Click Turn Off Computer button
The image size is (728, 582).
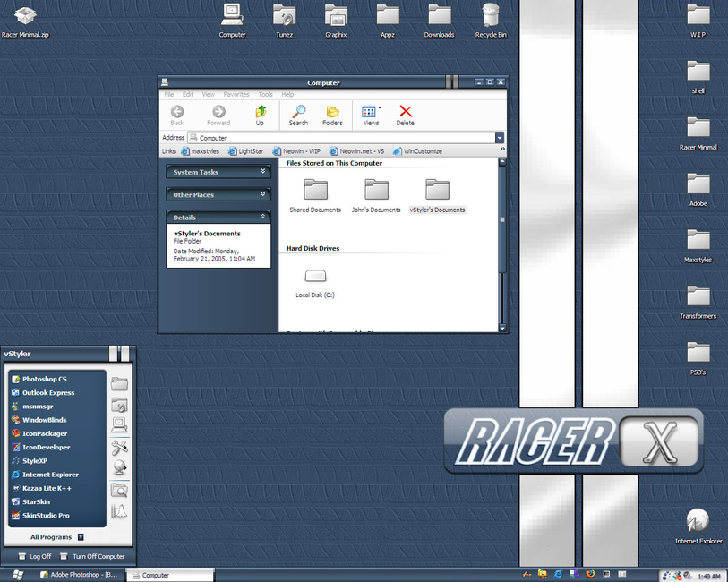click(92, 556)
